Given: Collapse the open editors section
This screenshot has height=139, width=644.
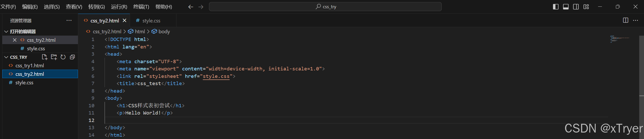Looking at the screenshot, I should [x=6, y=31].
